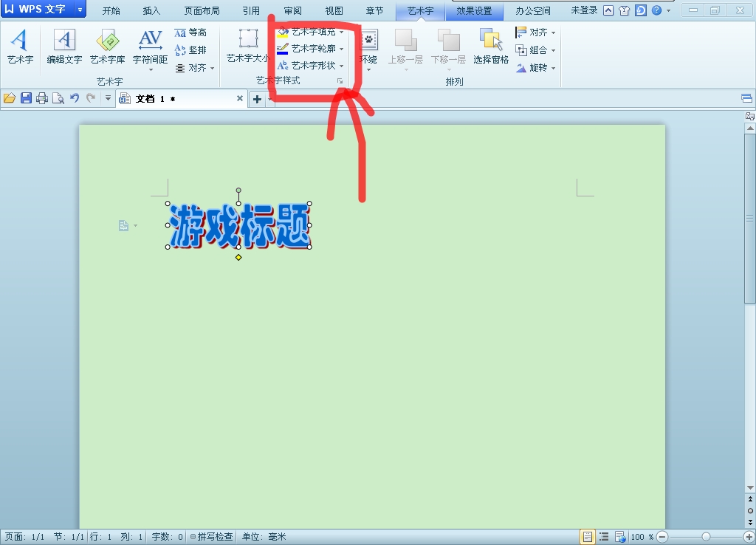Switch to the 视图 tab
Viewport: 756px width, 545px height.
pos(334,10)
